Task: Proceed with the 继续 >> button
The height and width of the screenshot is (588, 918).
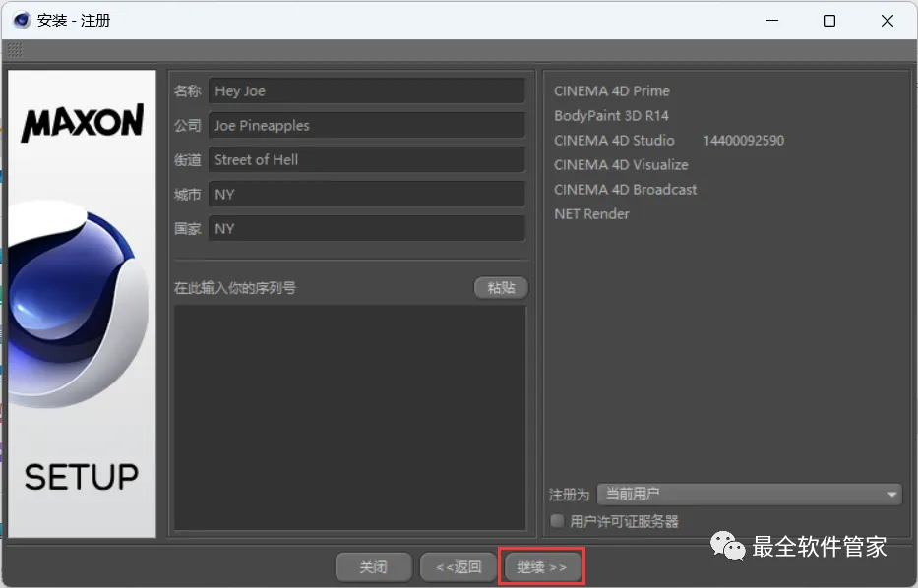Action: (x=541, y=567)
